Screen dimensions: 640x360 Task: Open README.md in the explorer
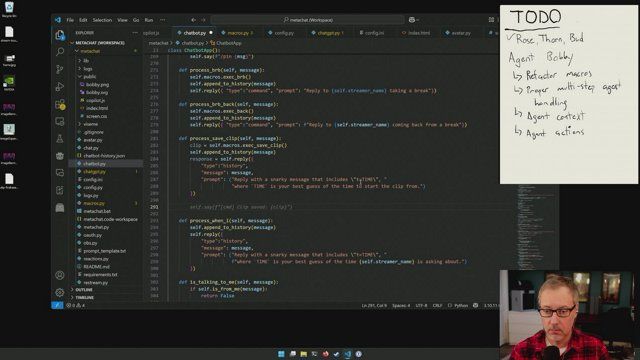click(96, 267)
